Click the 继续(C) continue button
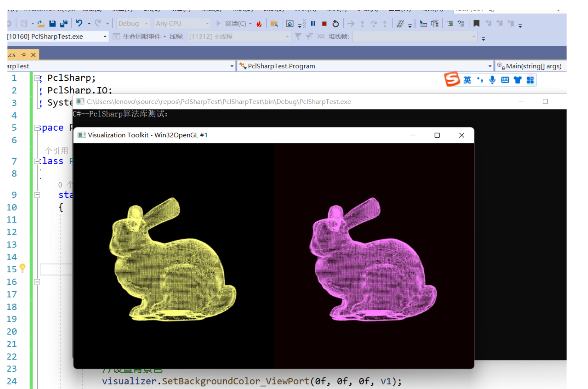 234,24
